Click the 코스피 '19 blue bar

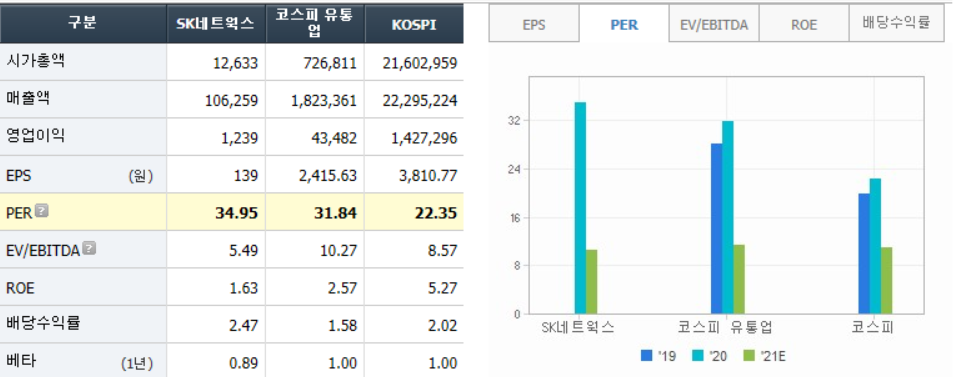pos(864,254)
